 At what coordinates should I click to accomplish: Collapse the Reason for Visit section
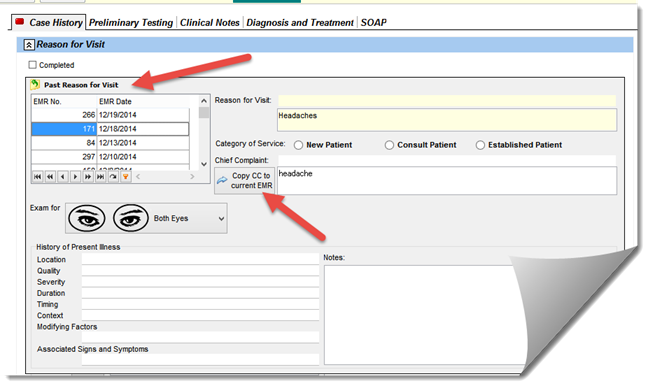point(29,45)
